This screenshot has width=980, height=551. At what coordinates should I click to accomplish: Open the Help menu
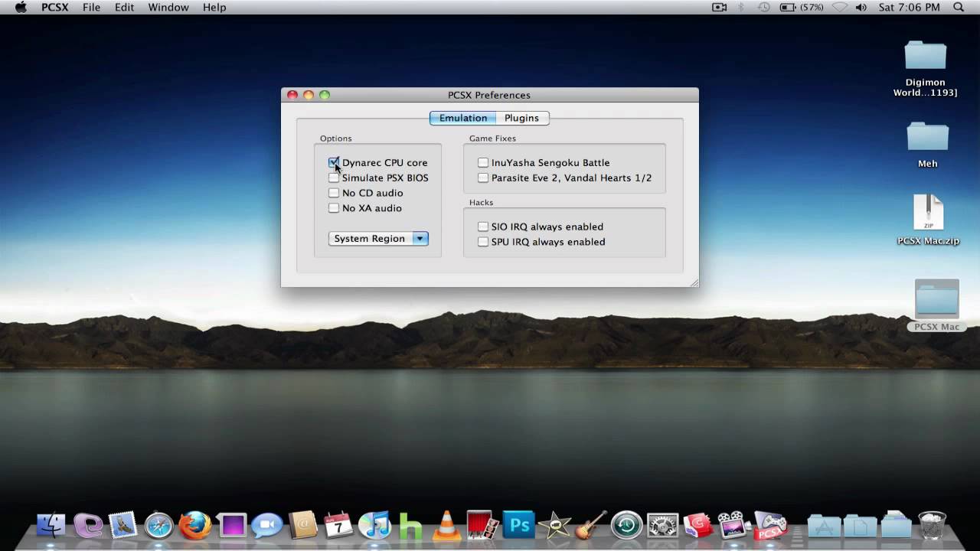[x=214, y=7]
